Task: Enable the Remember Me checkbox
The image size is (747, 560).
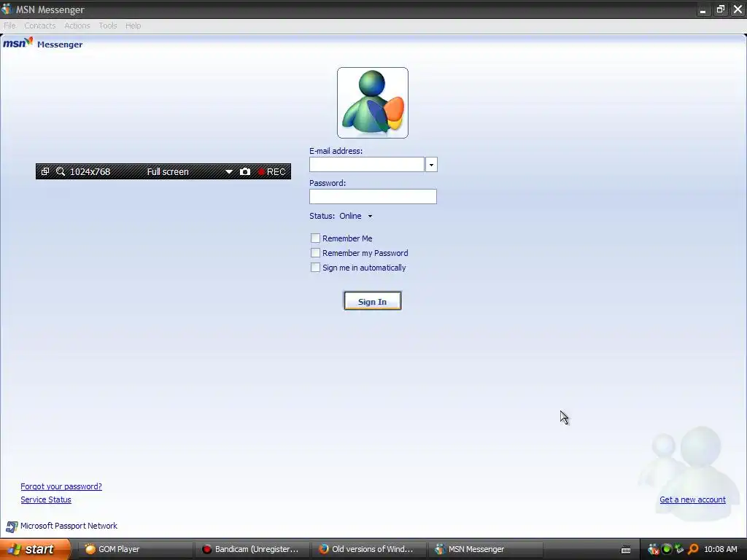Action: 315,238
